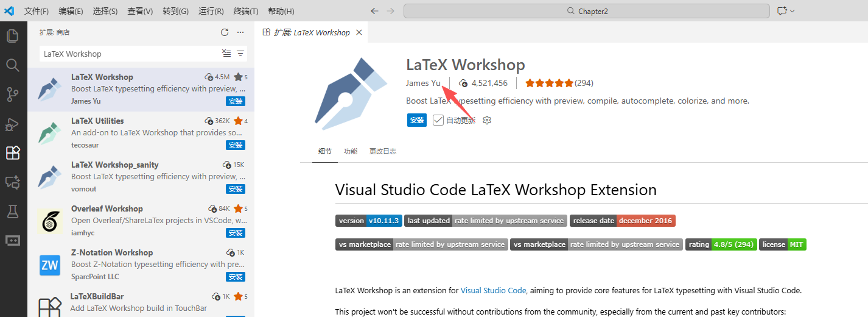This screenshot has height=317, width=868.
Task: Open Copilot chat icon in title bar
Action: click(782, 11)
